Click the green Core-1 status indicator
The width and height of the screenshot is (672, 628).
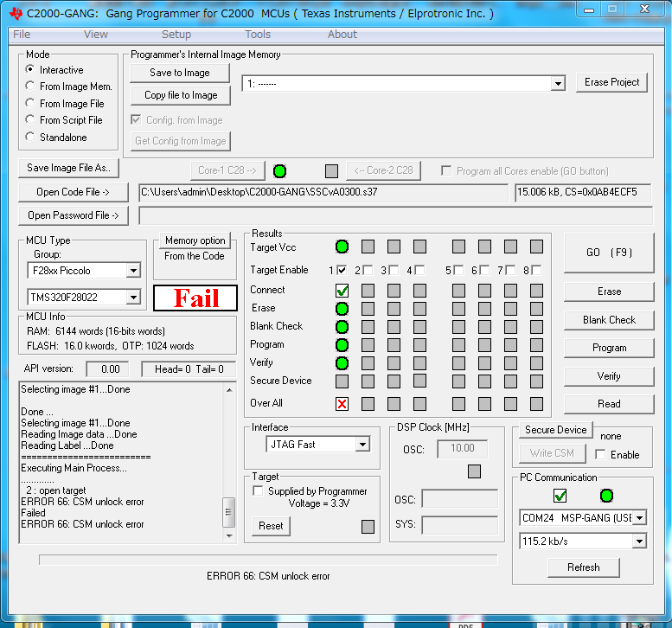click(x=279, y=171)
